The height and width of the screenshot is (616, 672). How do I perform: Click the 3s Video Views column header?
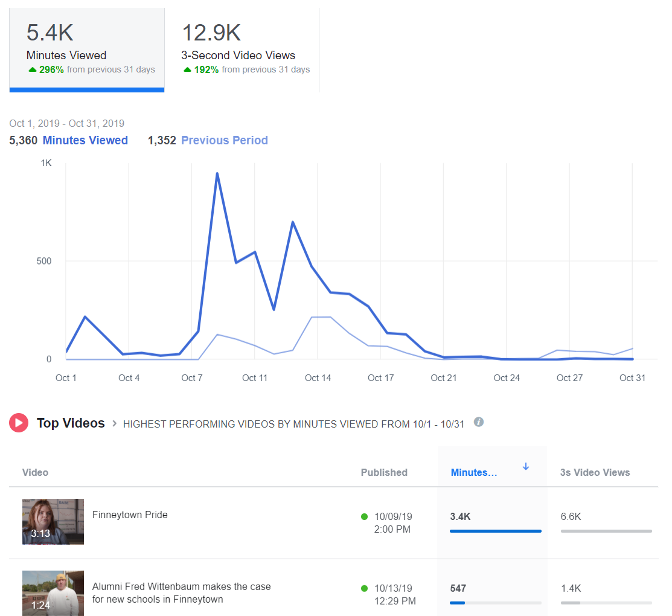pyautogui.click(x=595, y=472)
